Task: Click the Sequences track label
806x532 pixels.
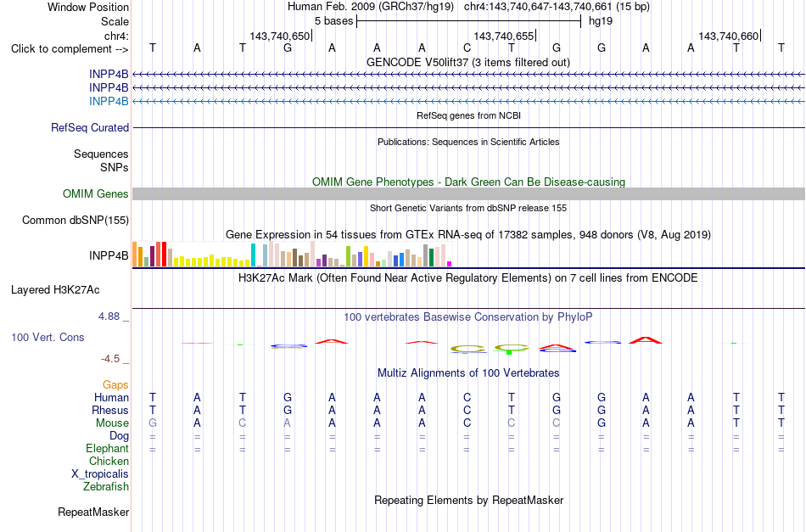Action: coord(101,154)
